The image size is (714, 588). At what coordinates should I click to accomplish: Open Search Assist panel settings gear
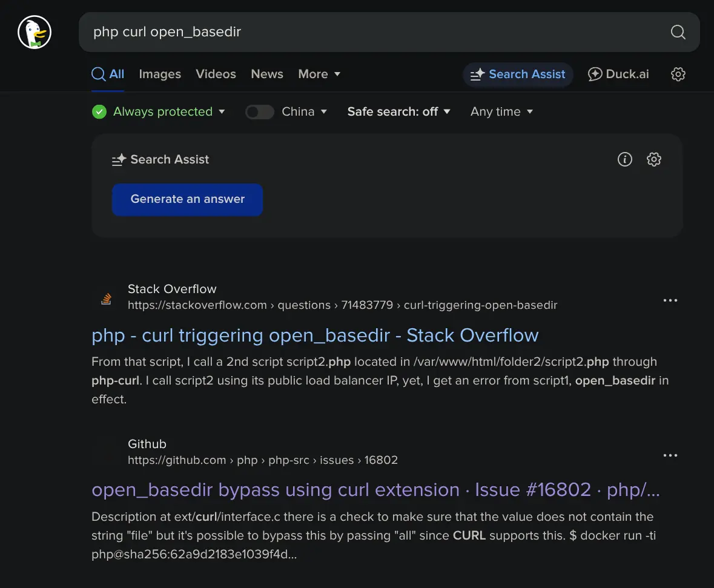(653, 159)
